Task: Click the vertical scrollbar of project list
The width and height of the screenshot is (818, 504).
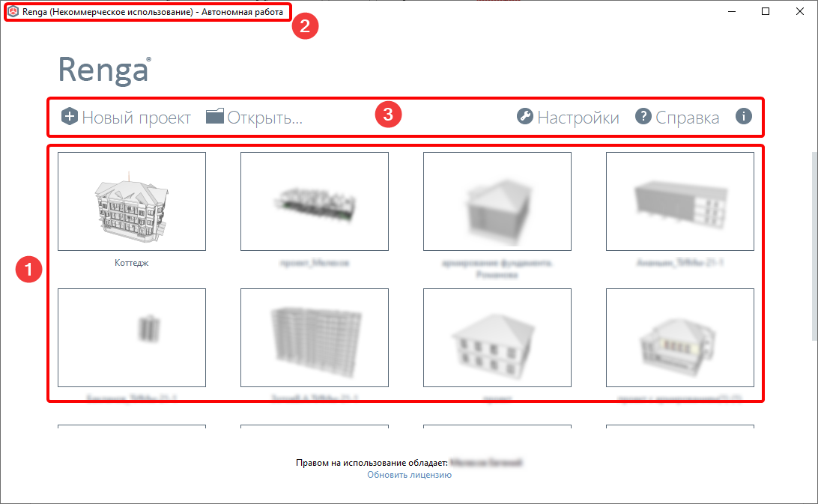Action: (814, 245)
